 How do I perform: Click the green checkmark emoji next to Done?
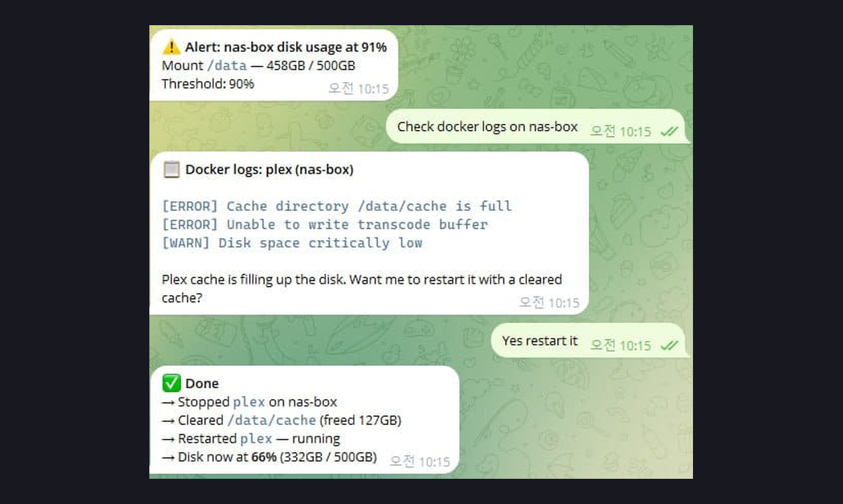click(171, 383)
